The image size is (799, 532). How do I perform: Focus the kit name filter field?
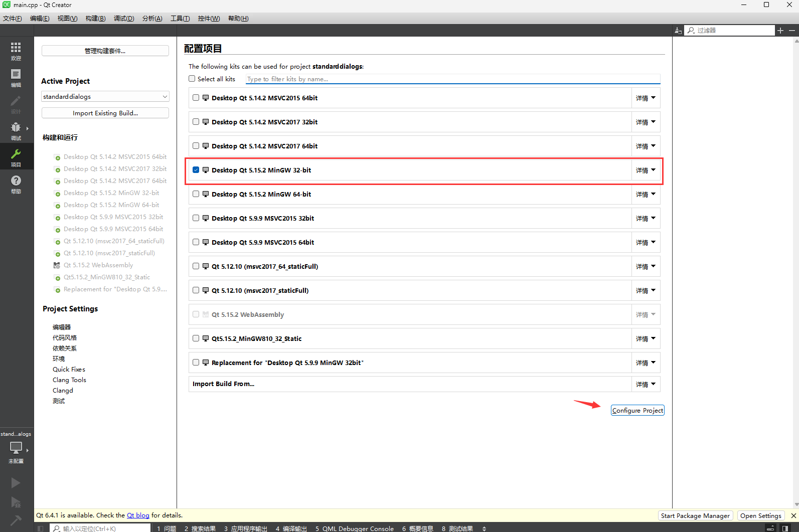[x=453, y=79]
